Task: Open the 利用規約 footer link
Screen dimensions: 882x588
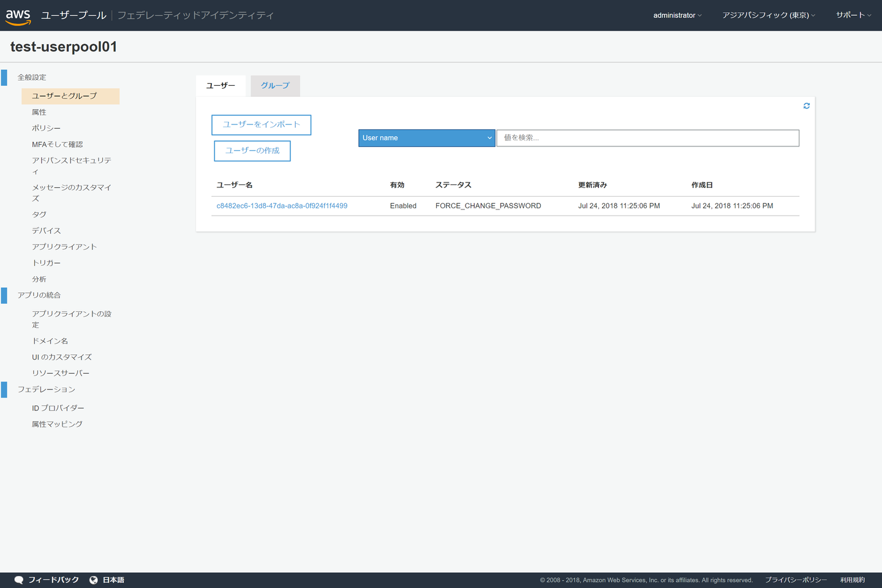Action: (x=853, y=580)
